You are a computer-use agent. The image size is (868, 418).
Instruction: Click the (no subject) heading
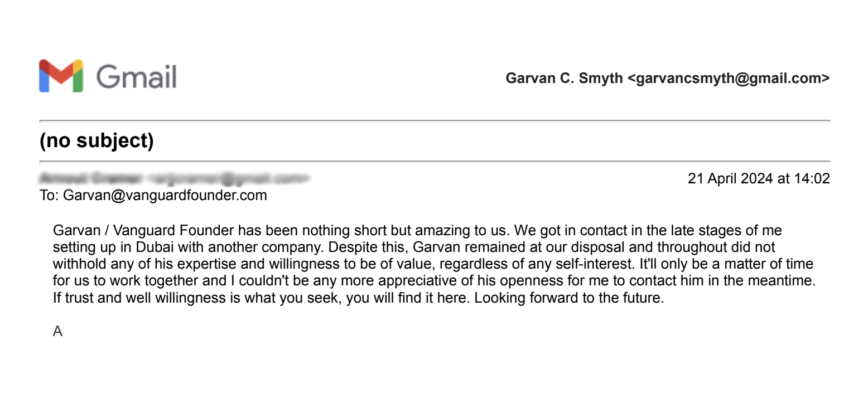click(x=97, y=141)
